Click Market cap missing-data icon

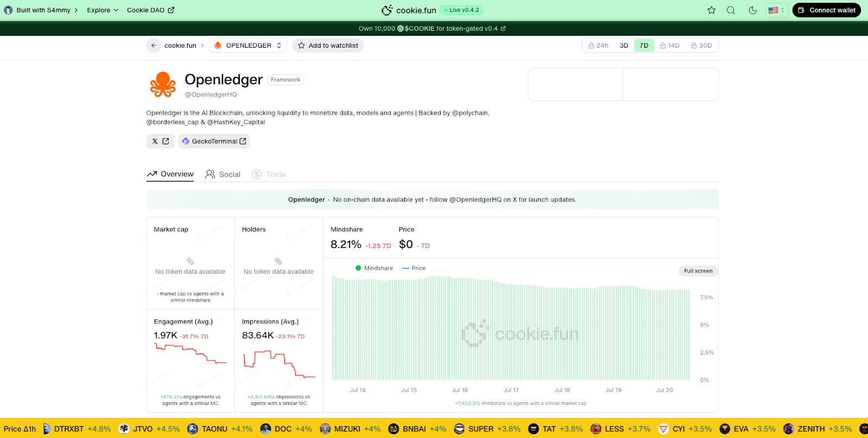tap(190, 261)
